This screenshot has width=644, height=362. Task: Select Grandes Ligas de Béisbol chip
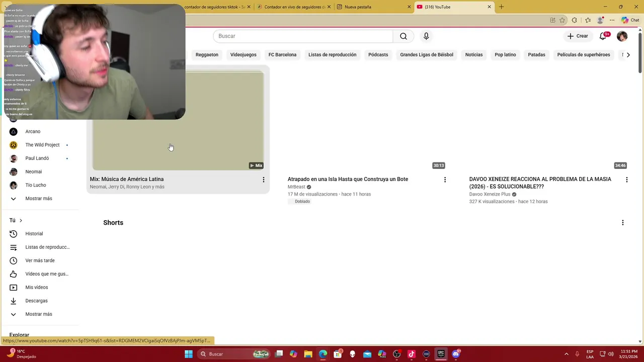[427, 55]
